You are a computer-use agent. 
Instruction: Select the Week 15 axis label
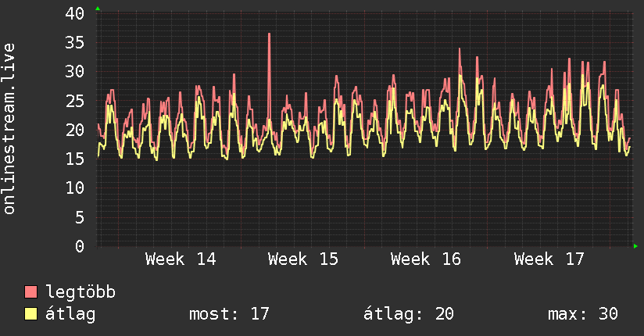tap(303, 259)
